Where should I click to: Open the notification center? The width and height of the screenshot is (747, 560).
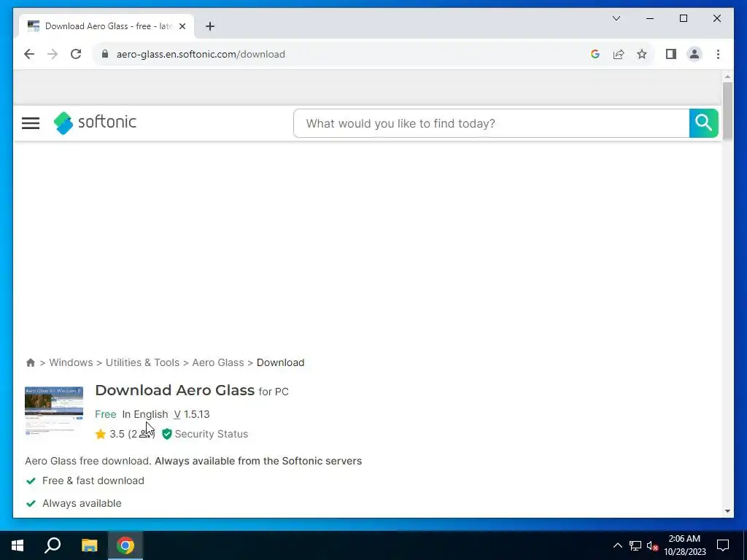click(x=723, y=545)
